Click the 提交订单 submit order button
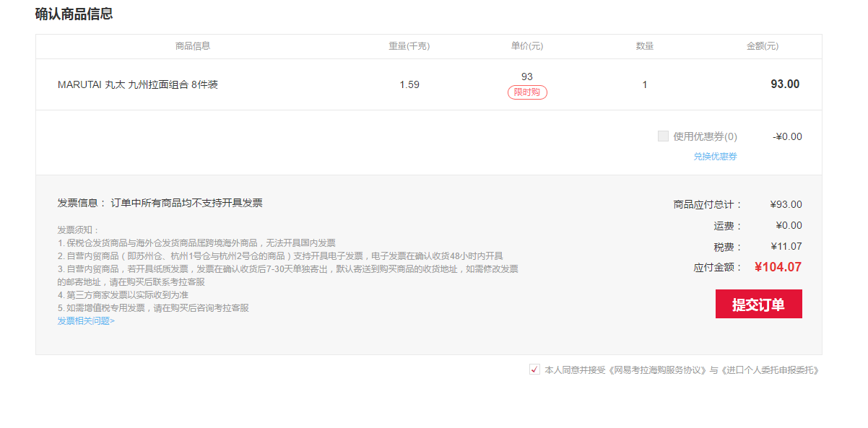This screenshot has width=868, height=428. (758, 304)
